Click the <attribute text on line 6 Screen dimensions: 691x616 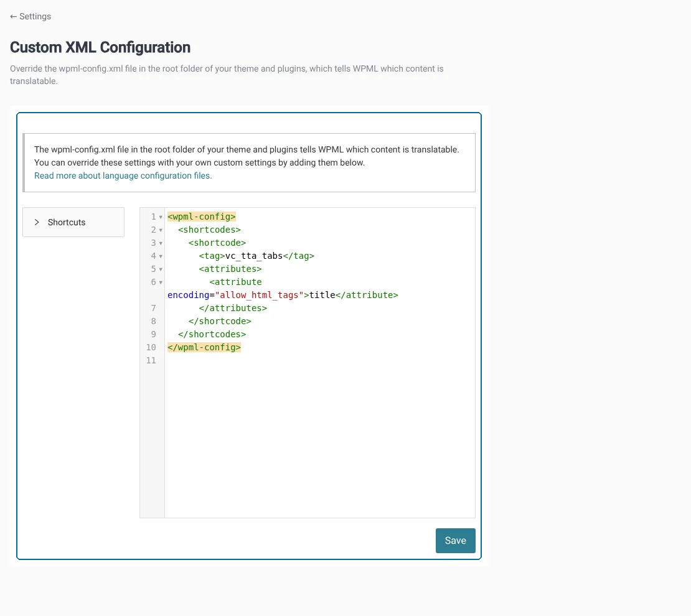coord(235,282)
